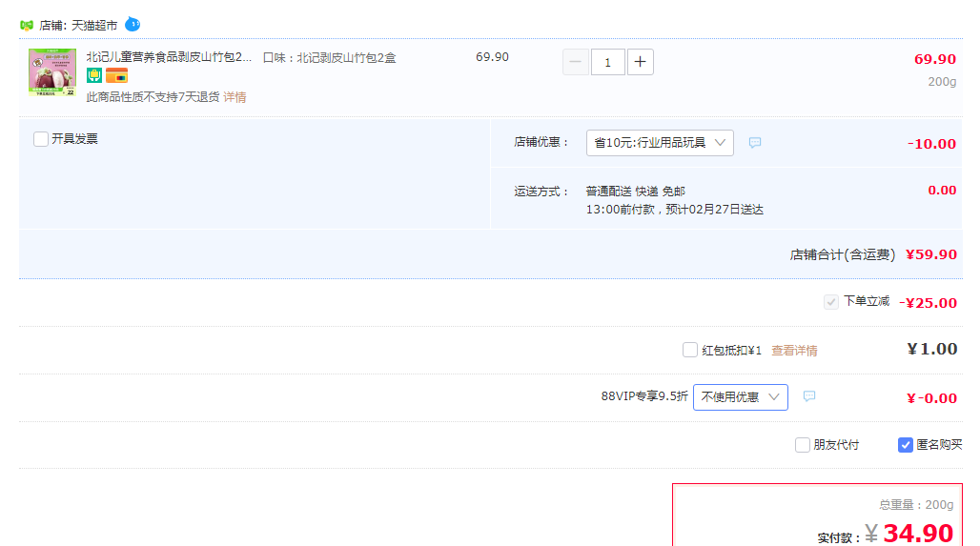
Task: Decrease quantity with the minus button
Action: [x=576, y=62]
